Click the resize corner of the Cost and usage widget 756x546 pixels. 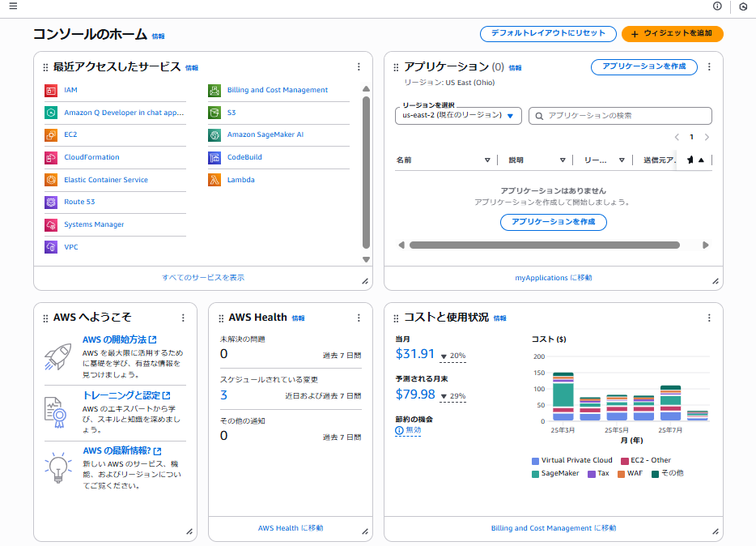[x=716, y=531]
